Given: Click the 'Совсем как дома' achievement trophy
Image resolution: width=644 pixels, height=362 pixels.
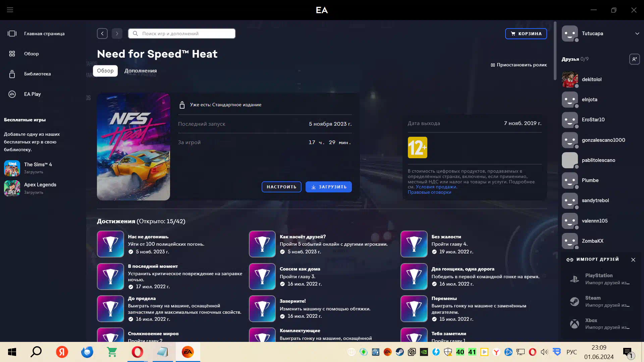Looking at the screenshot, I should tap(262, 277).
